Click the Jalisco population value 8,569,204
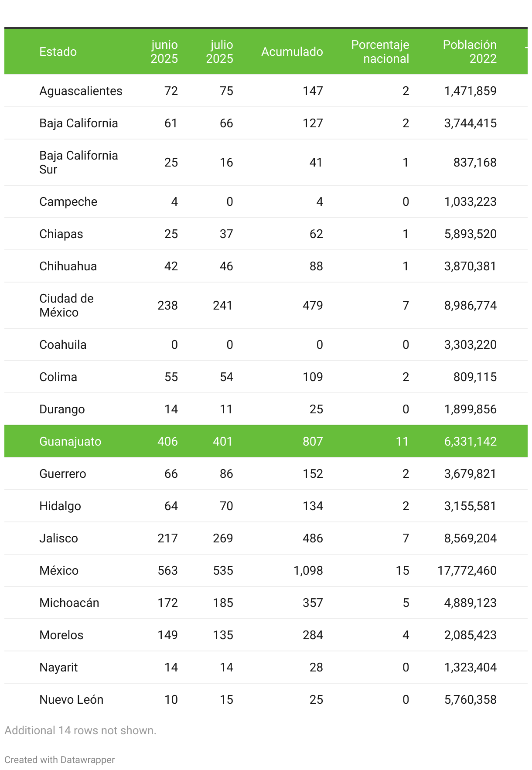532x770 pixels. coord(470,538)
